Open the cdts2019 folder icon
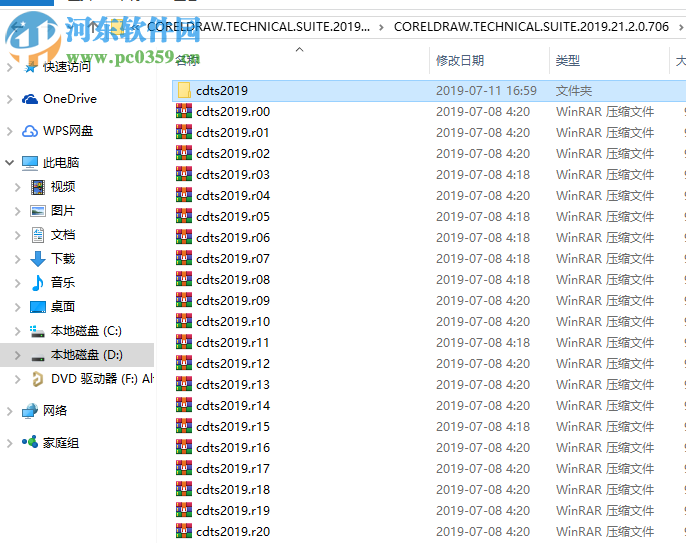This screenshot has height=543, width=686. pos(184,91)
